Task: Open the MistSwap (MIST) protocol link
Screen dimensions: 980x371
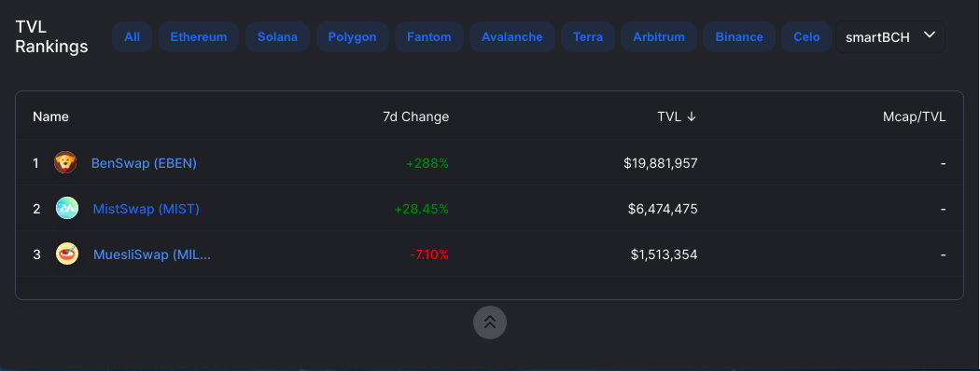Action: point(147,209)
